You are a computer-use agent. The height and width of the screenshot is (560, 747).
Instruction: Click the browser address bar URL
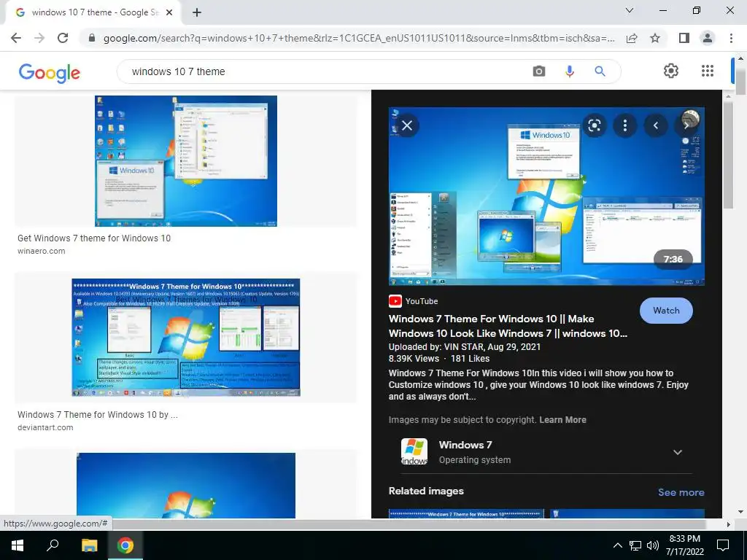point(358,38)
